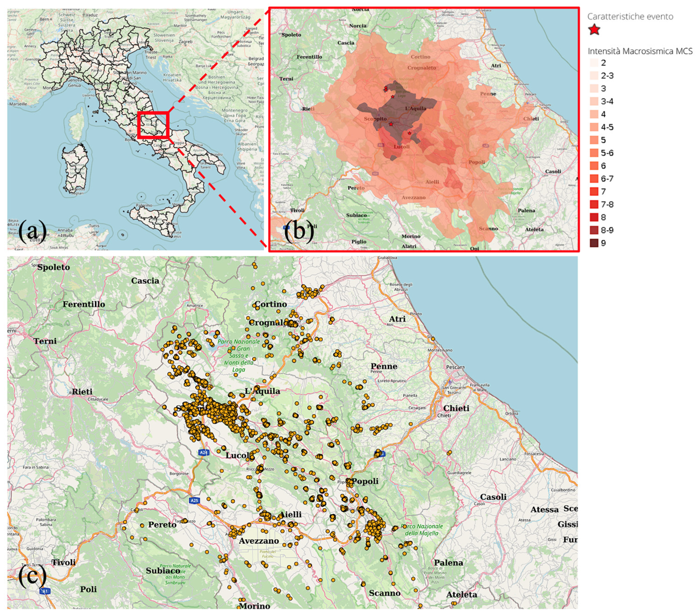Screen dimensions: 698x616
Task: Select the darkest MCS 9 legend swatch
Action: click(594, 243)
